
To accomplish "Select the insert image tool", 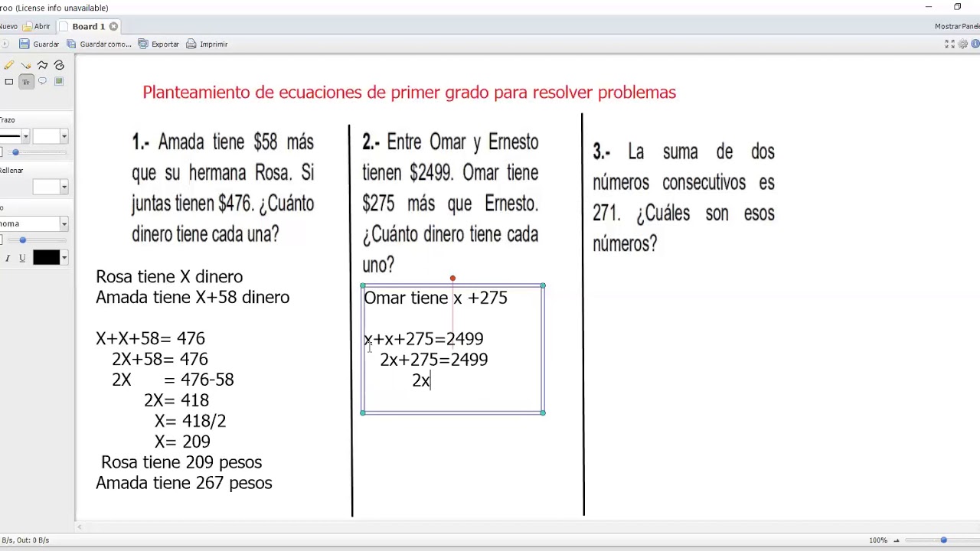I will tap(59, 81).
